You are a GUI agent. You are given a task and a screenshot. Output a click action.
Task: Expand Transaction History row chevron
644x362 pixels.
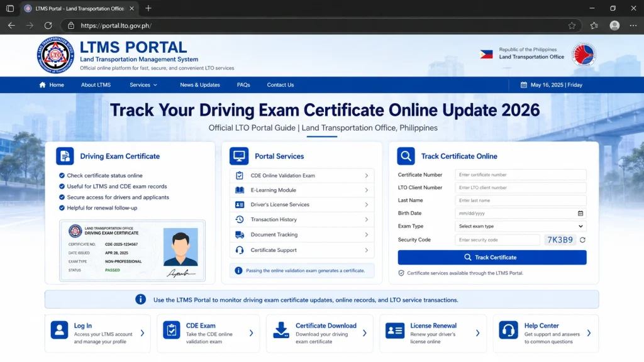pyautogui.click(x=367, y=219)
